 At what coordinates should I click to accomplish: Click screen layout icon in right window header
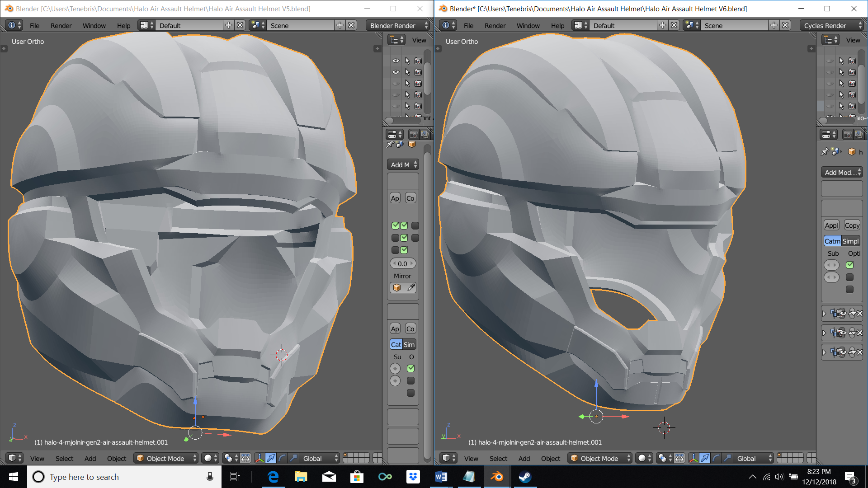point(581,25)
